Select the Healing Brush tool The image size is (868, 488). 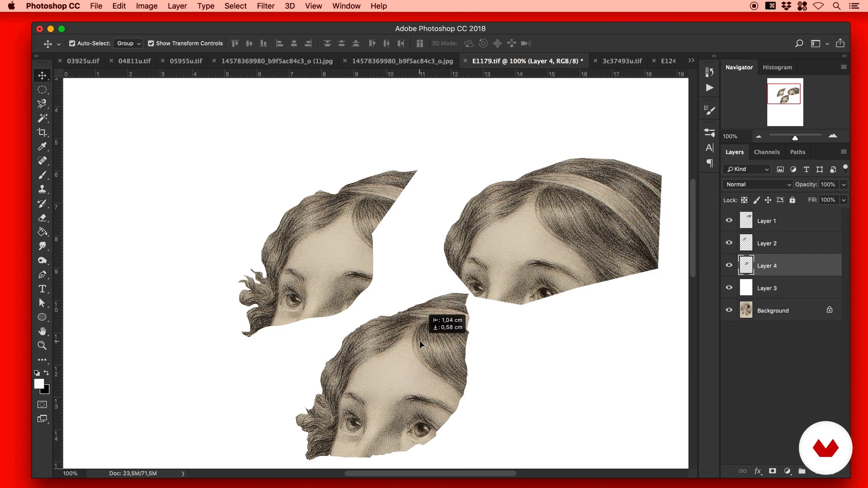tap(42, 161)
